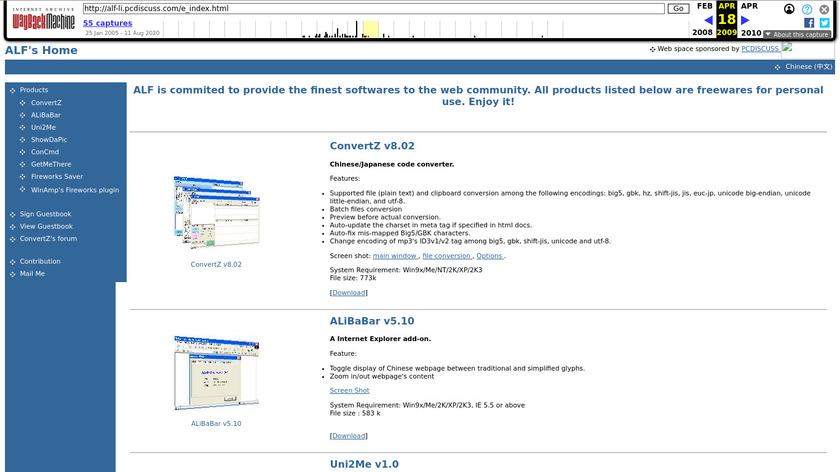Screen dimensions: 840x472
Task: Open GetMeThere in the sidebar menu
Action: coord(51,164)
